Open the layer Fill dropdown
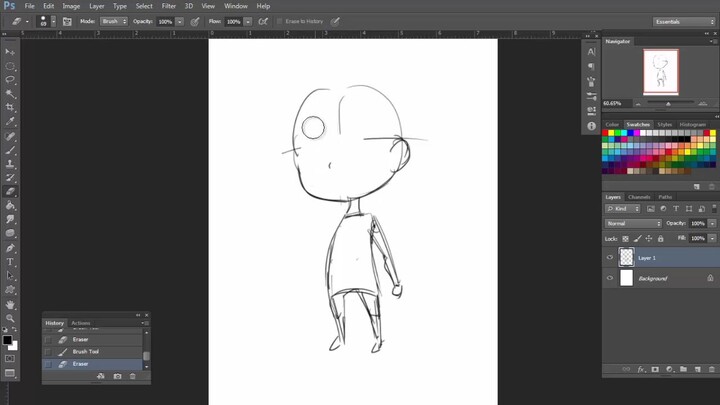This screenshot has height=405, width=720. pyautogui.click(x=712, y=238)
